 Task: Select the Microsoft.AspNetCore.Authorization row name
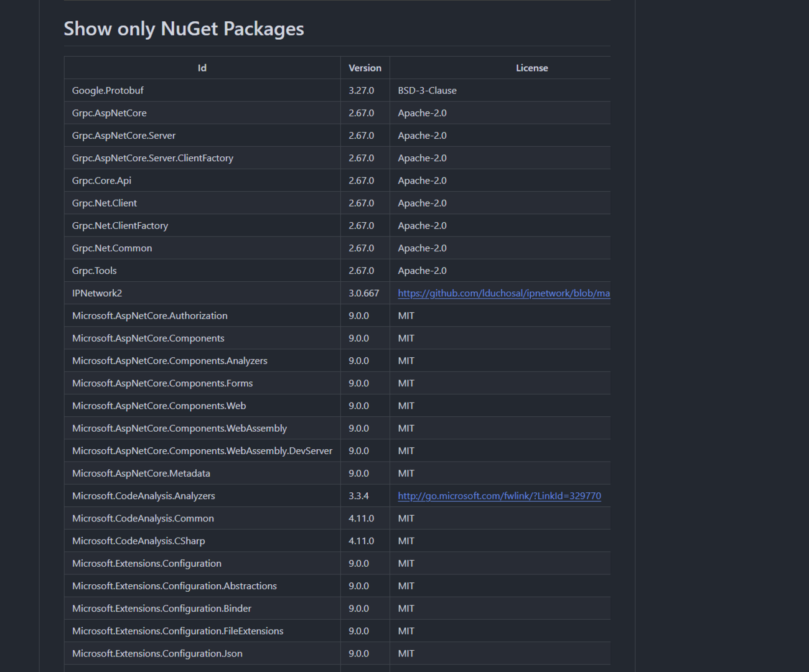pos(150,315)
